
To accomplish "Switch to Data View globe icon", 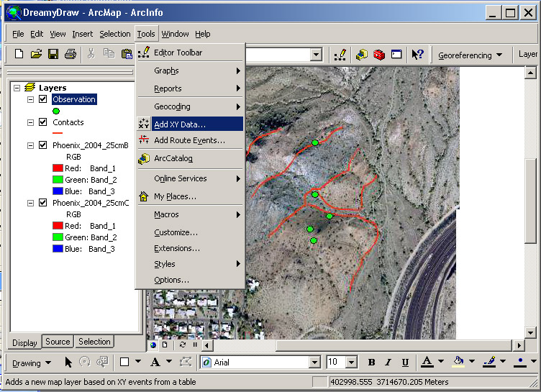I will coord(153,345).
